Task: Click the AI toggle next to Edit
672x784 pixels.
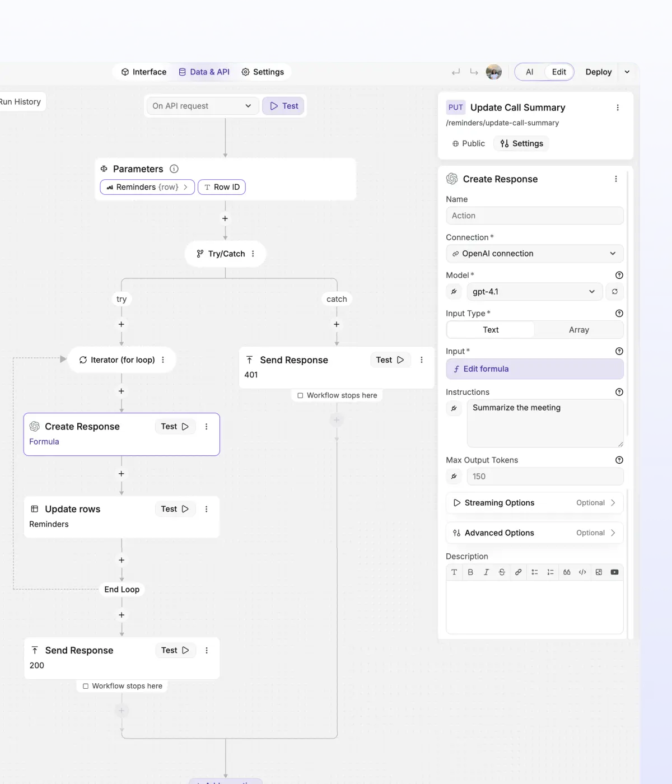Action: click(x=529, y=72)
